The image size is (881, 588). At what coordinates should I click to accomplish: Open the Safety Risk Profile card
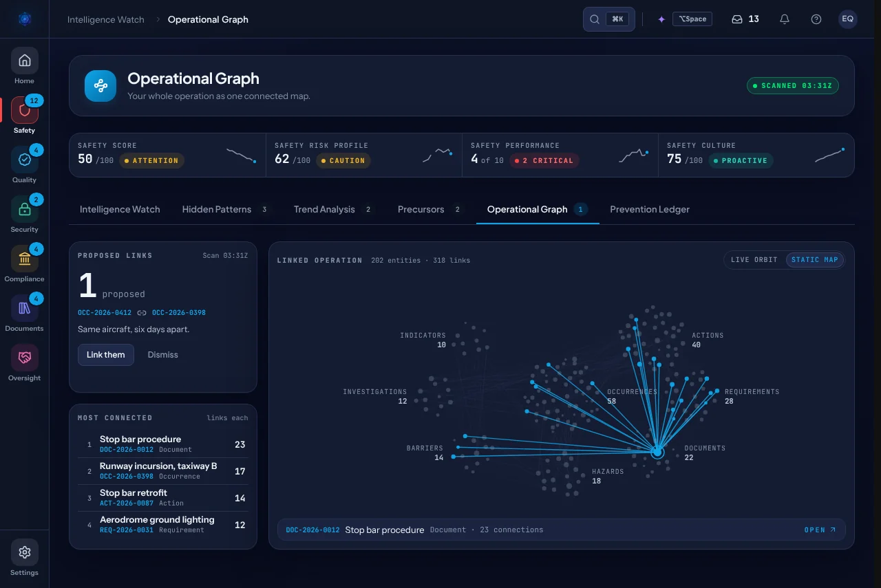tap(364, 155)
